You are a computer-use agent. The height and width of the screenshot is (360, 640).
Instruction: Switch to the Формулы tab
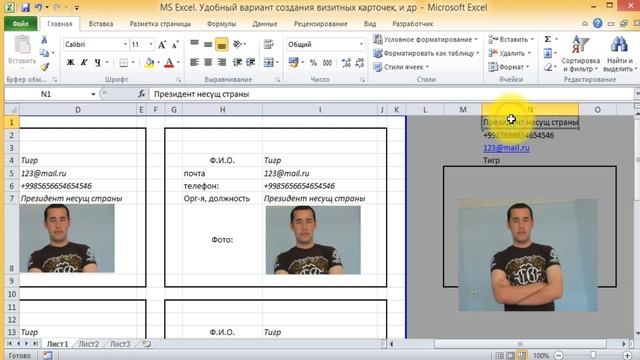221,24
